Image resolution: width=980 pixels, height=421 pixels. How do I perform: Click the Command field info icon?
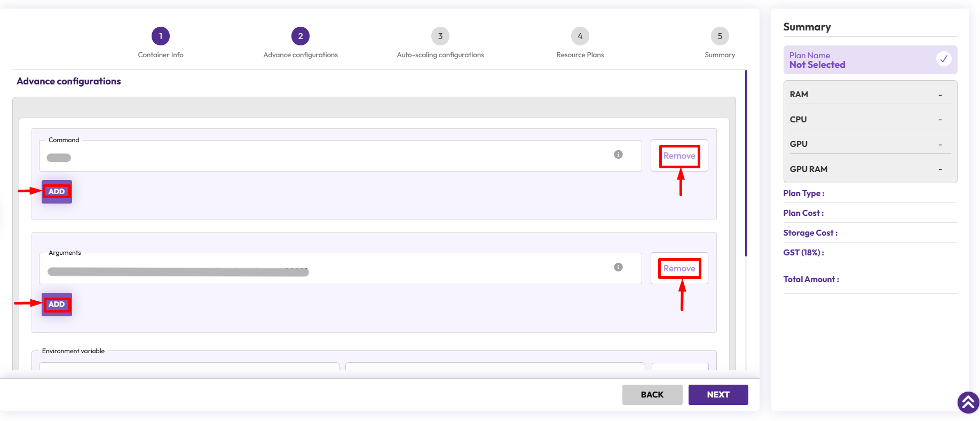[618, 154]
